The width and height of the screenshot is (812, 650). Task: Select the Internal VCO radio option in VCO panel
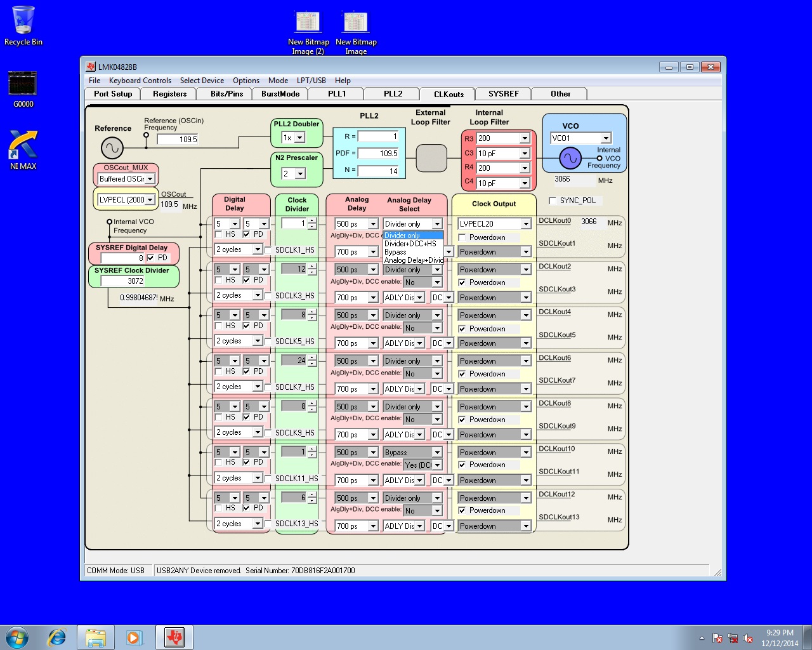(x=599, y=158)
